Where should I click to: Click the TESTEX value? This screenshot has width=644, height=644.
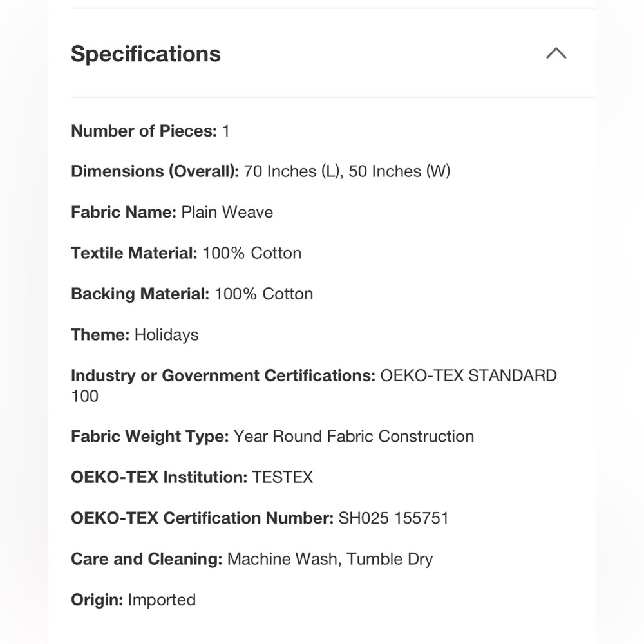tap(283, 477)
